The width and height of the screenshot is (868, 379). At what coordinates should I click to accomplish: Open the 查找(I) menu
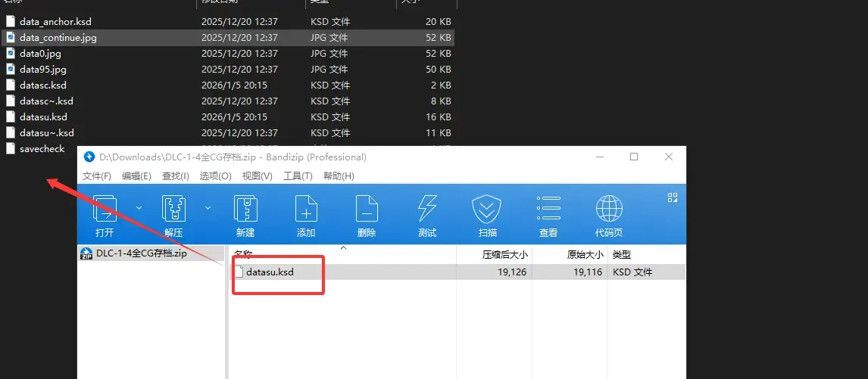pos(176,176)
